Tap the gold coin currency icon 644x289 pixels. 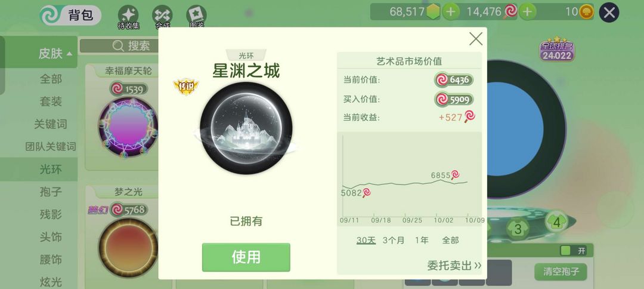pos(586,12)
